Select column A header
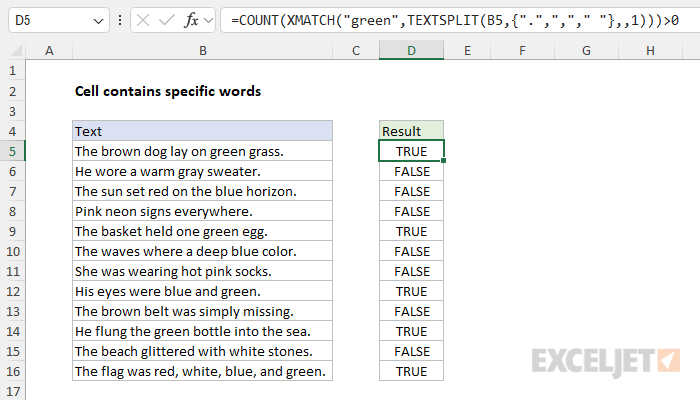This screenshot has width=700, height=400. [49, 50]
